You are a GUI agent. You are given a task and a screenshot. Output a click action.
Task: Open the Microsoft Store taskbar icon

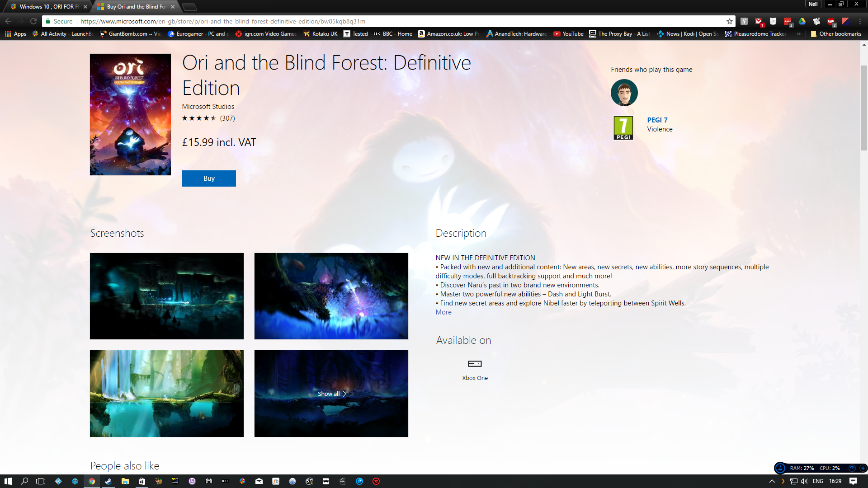(x=142, y=481)
